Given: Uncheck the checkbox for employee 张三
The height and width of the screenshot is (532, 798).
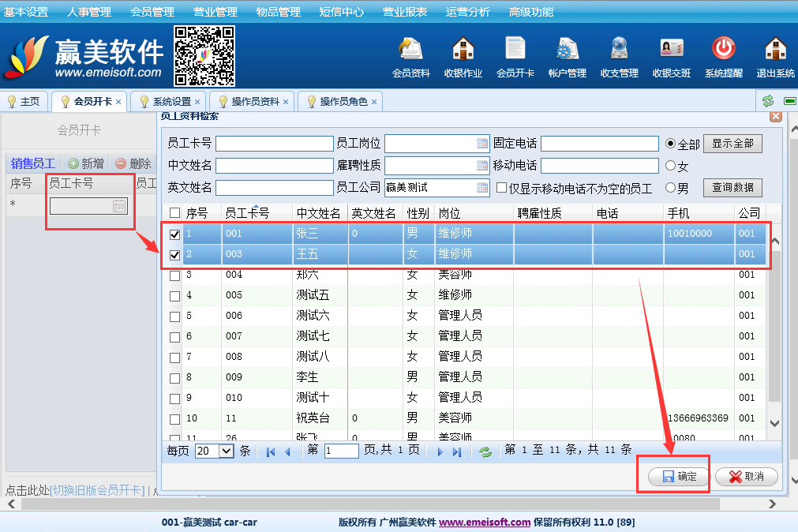Looking at the screenshot, I should (x=175, y=234).
